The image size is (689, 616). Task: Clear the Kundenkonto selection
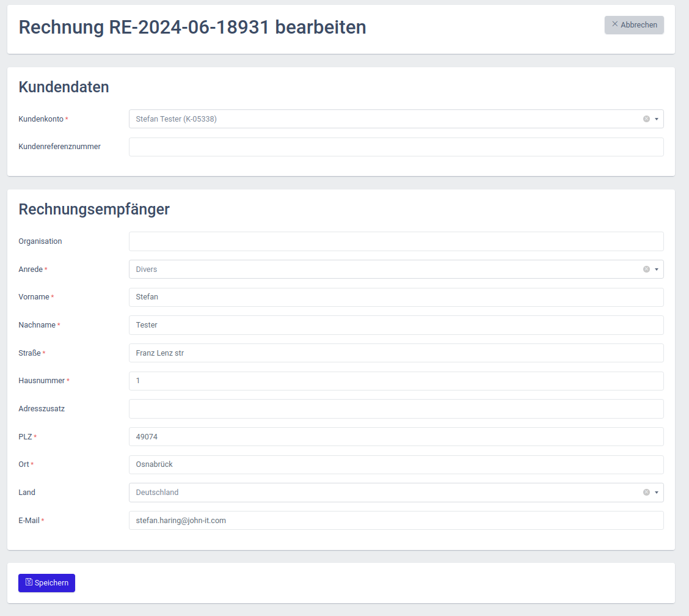tap(646, 119)
